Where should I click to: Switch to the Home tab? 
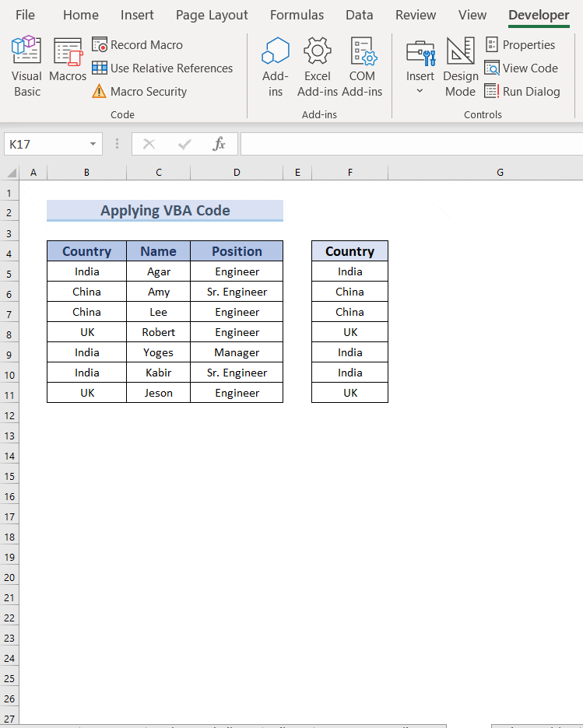coord(81,15)
